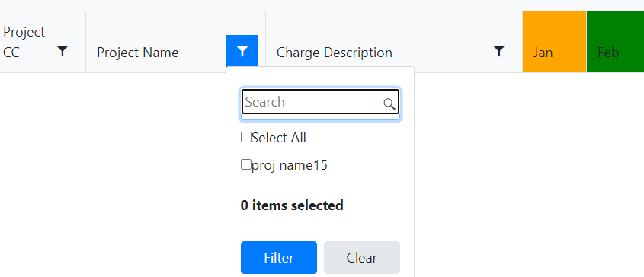Reset selection with the Clear button

coord(362,257)
